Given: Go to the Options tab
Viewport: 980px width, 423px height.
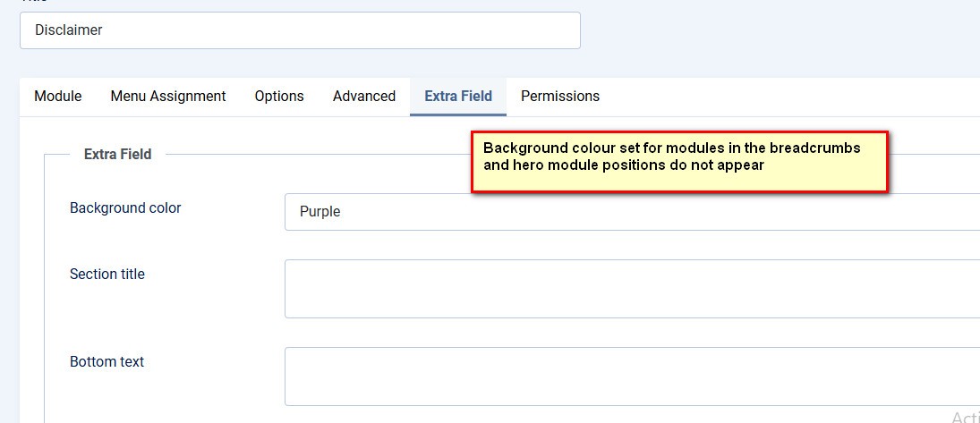Looking at the screenshot, I should (279, 97).
